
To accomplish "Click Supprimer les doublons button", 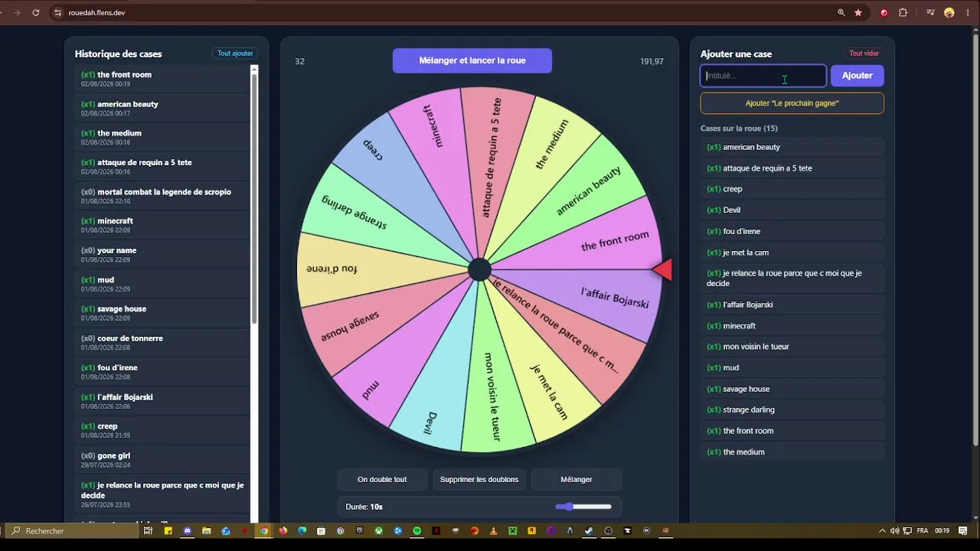I will tap(479, 479).
